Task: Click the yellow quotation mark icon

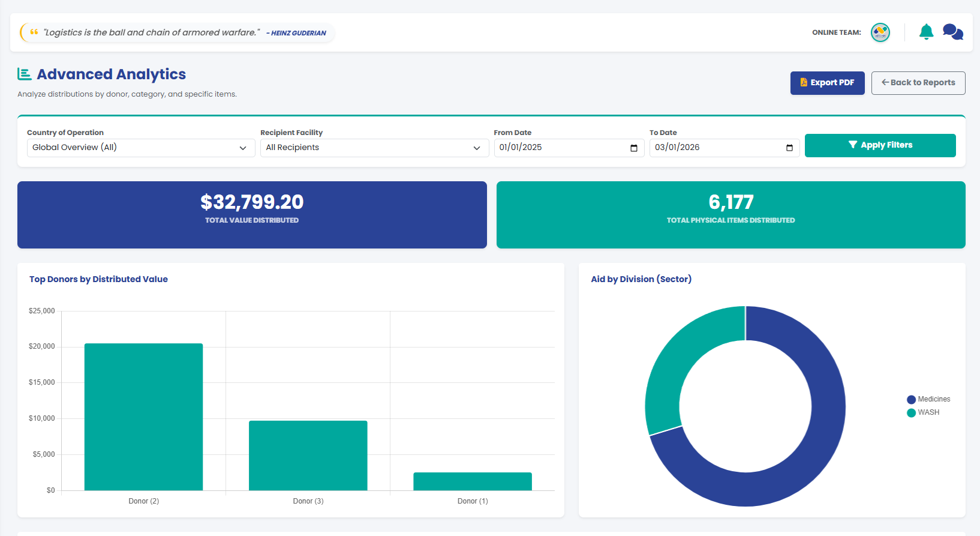Action: [x=34, y=32]
